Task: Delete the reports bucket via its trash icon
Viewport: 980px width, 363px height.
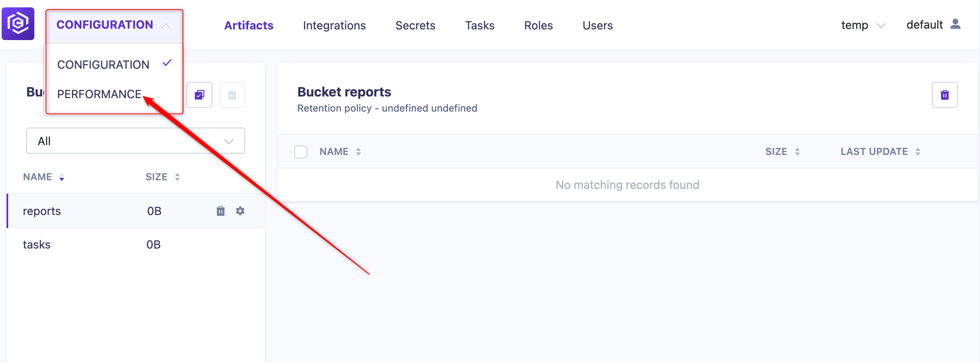Action: pyautogui.click(x=221, y=211)
